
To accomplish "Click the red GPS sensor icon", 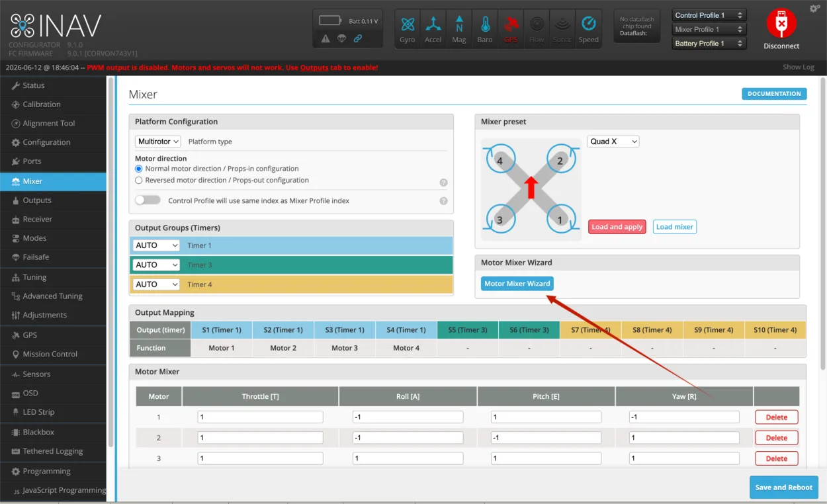I will (511, 28).
